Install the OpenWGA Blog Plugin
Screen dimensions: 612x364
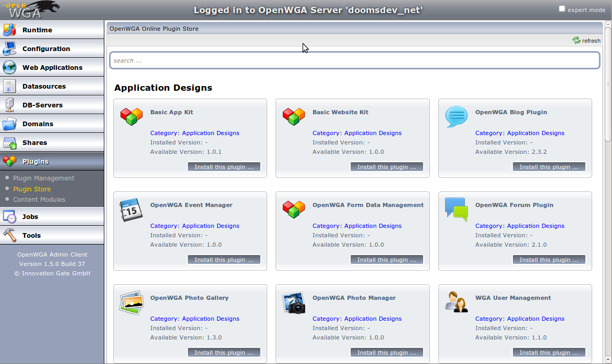pyautogui.click(x=549, y=166)
